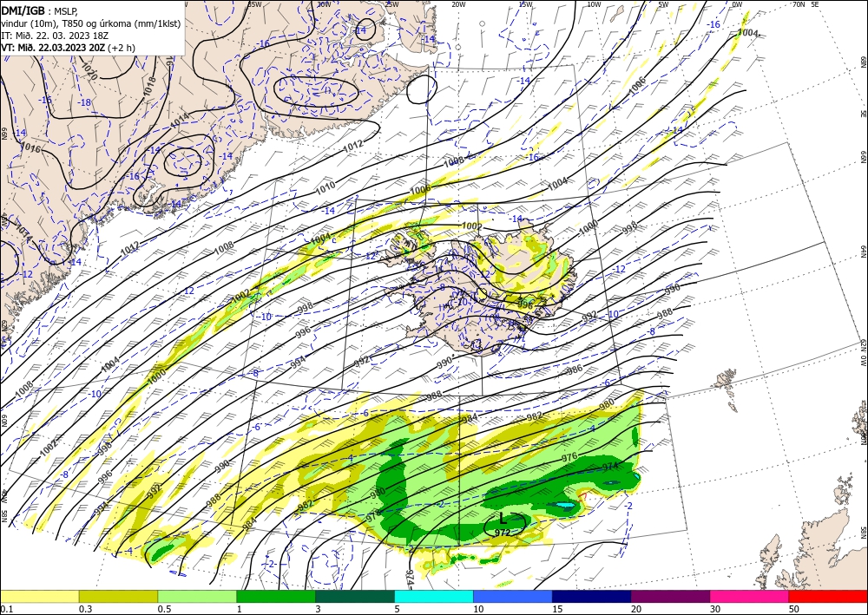Click the yellow 0.1–0.3 precipitation legend swatch
868x615 pixels.
tap(39, 596)
